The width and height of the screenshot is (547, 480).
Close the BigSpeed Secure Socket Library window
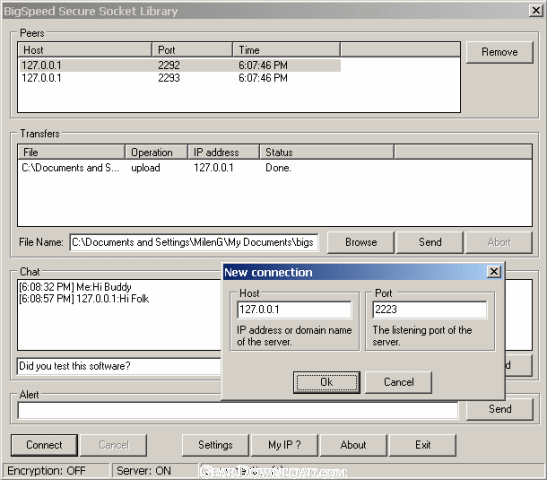coord(535,10)
